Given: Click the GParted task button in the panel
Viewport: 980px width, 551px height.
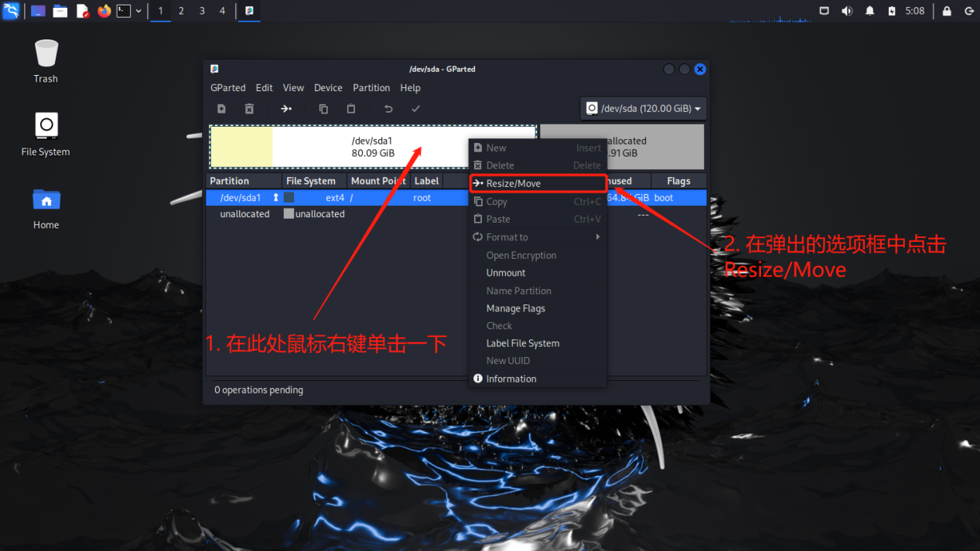Looking at the screenshot, I should click(x=249, y=11).
